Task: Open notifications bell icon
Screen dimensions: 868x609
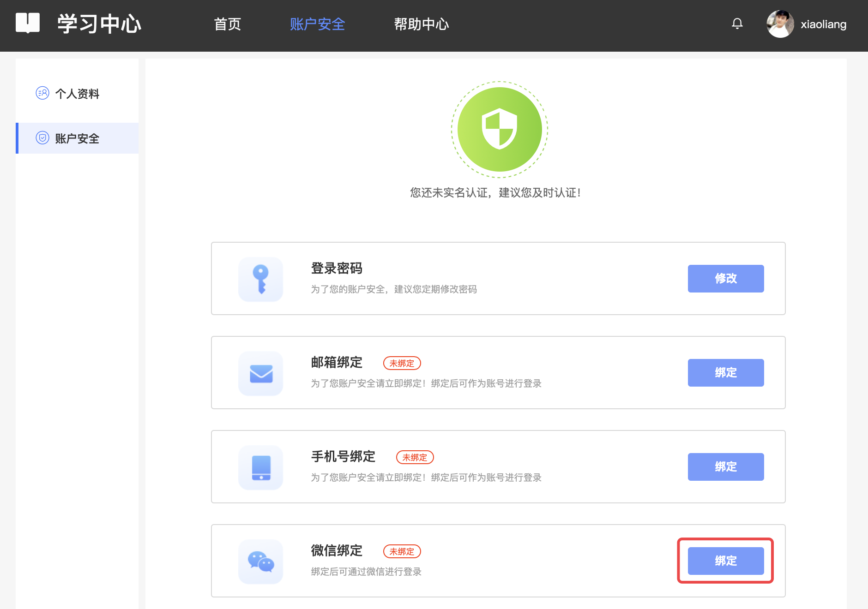Action: pyautogui.click(x=737, y=24)
